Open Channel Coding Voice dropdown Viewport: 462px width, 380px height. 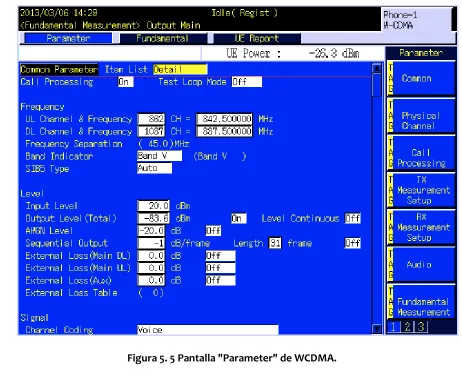pyautogui.click(x=208, y=330)
